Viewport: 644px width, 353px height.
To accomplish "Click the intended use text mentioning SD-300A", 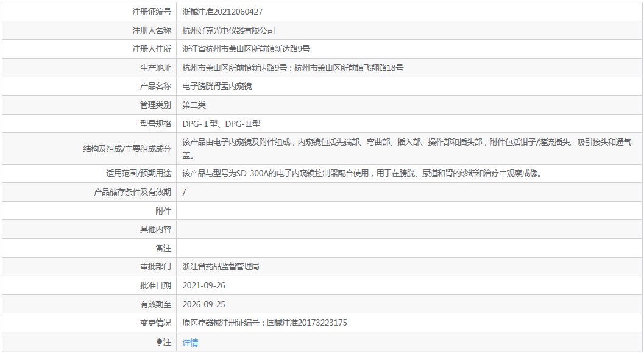I will coord(363,173).
